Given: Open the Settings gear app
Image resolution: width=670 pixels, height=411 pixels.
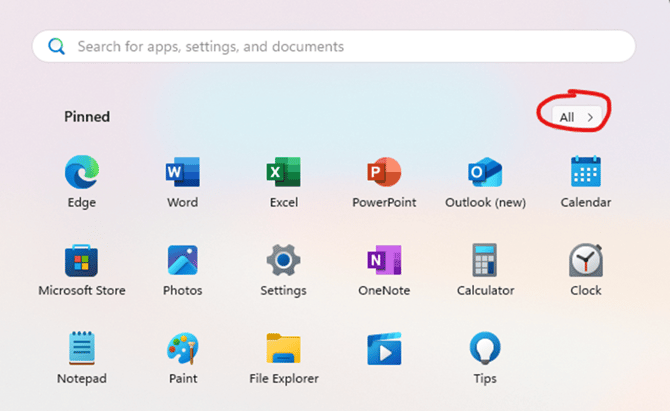Looking at the screenshot, I should [284, 261].
